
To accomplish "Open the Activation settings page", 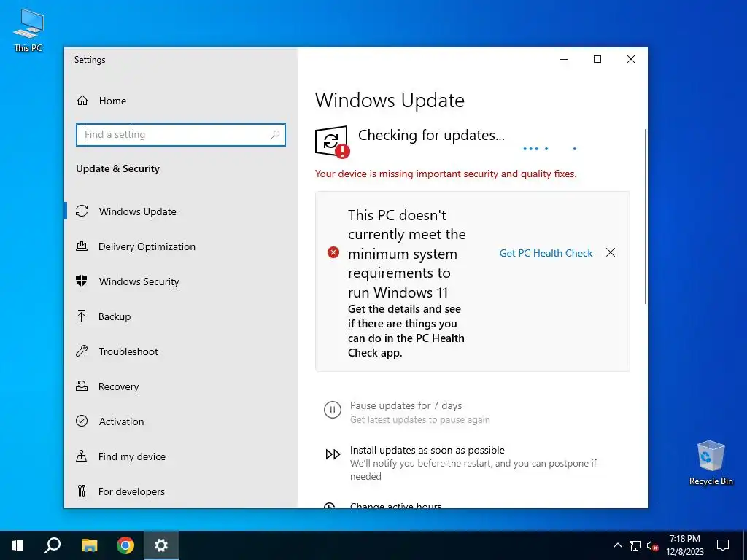I will coord(181,421).
